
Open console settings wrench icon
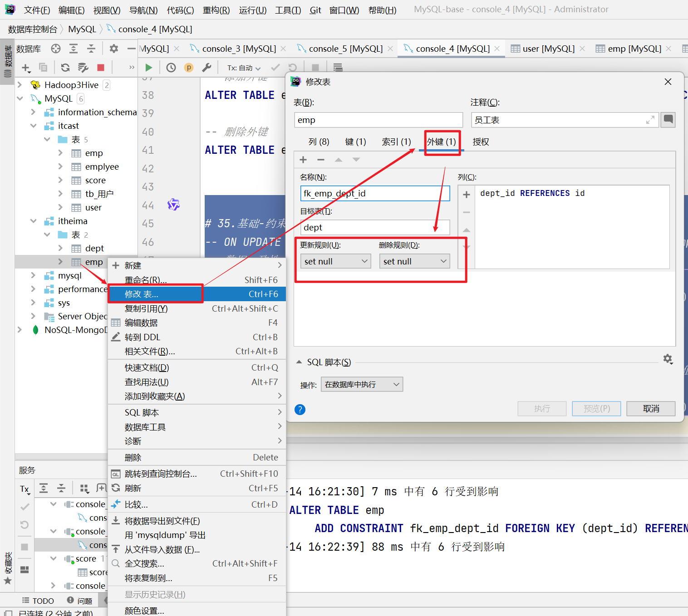(x=206, y=68)
